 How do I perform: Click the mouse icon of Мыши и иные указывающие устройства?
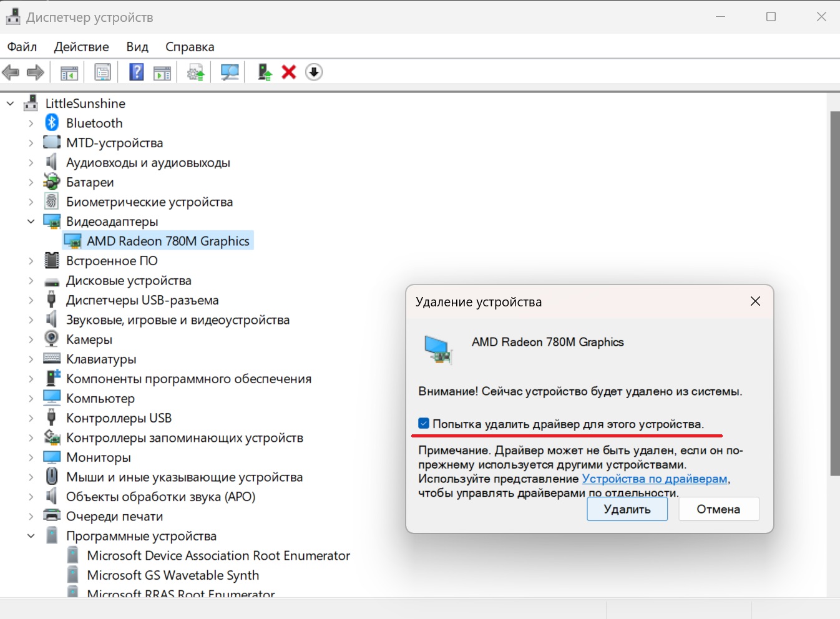click(52, 477)
